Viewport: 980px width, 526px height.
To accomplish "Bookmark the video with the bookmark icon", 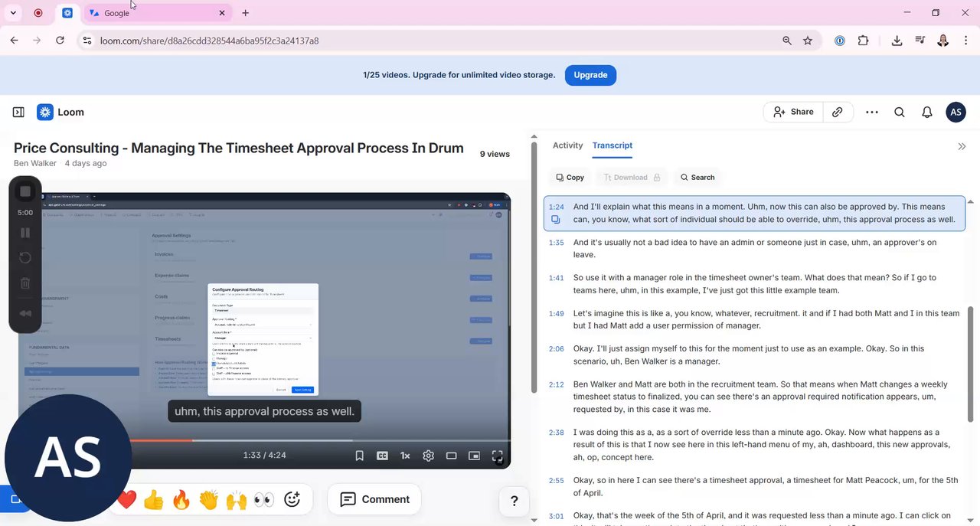I will point(359,456).
